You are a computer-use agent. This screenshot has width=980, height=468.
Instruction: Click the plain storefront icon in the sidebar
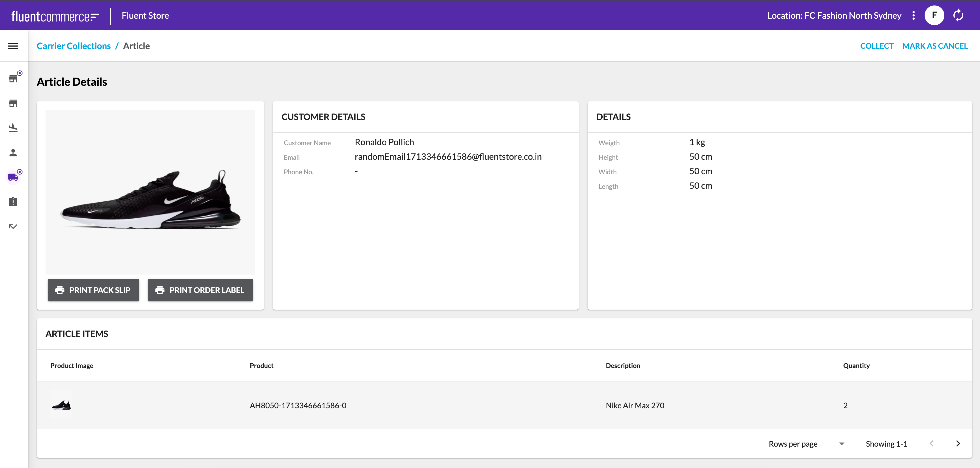tap(13, 103)
